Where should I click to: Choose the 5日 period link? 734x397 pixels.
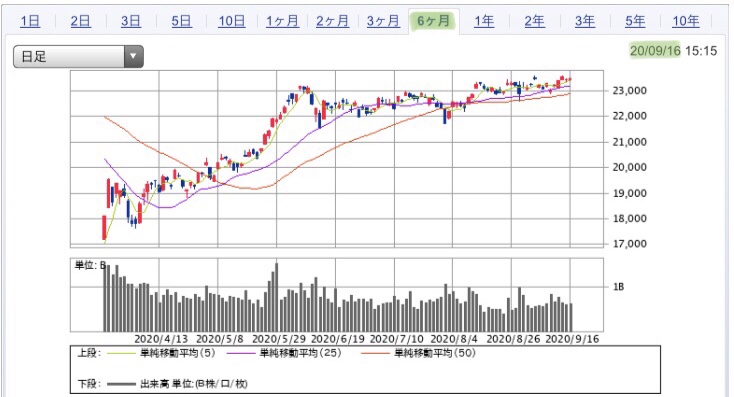click(x=181, y=21)
